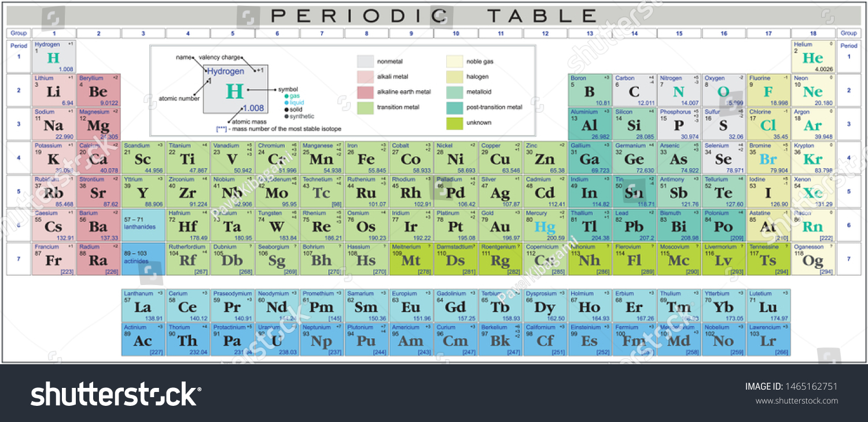Image resolution: width=868 pixels, height=422 pixels.
Task: Click the group 18 column header
Action: (813, 34)
